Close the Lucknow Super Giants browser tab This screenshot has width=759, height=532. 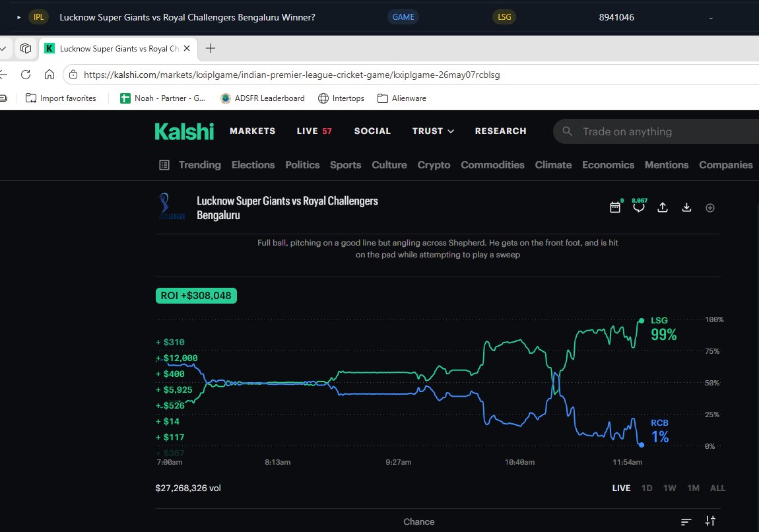click(x=187, y=48)
